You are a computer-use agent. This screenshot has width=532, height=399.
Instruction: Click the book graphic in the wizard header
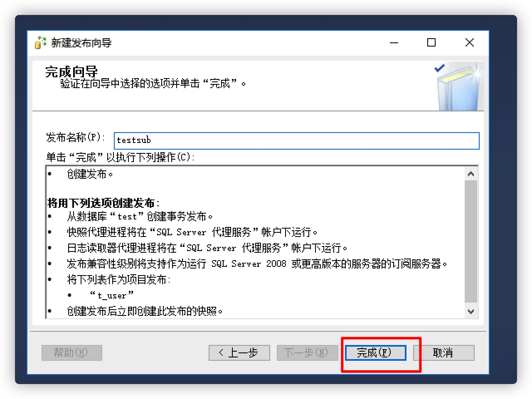point(458,87)
